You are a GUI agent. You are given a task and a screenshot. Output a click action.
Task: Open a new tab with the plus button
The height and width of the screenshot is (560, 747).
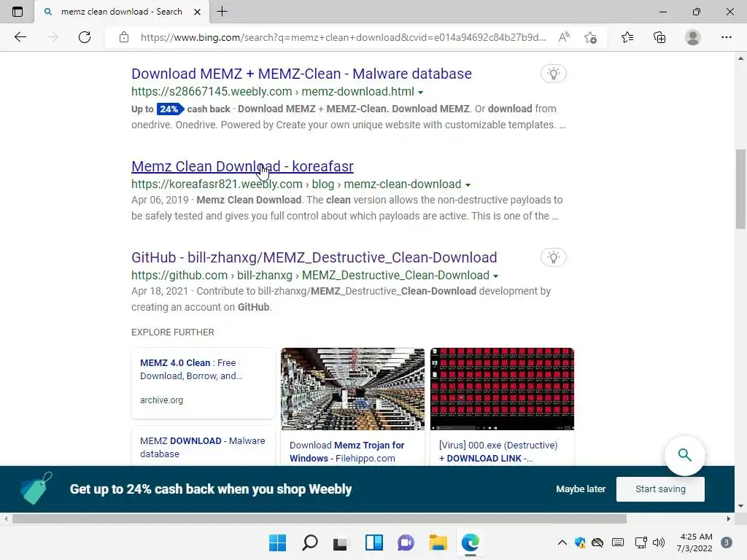coord(222,12)
